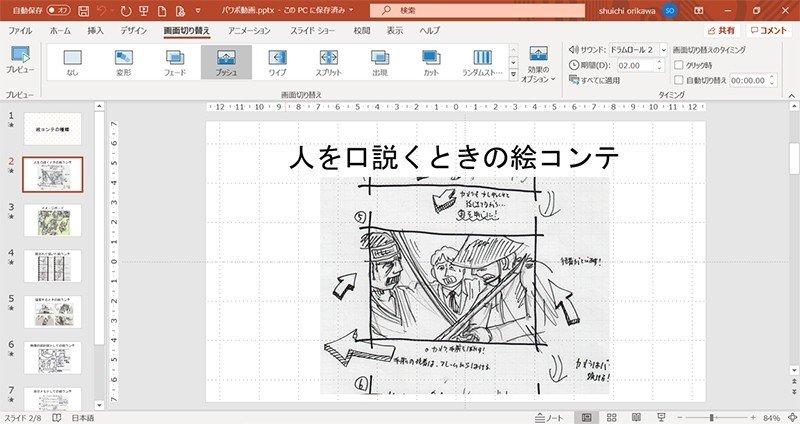Switch to the 校閲 tab
The height and width of the screenshot is (424, 800).
pyautogui.click(x=362, y=31)
